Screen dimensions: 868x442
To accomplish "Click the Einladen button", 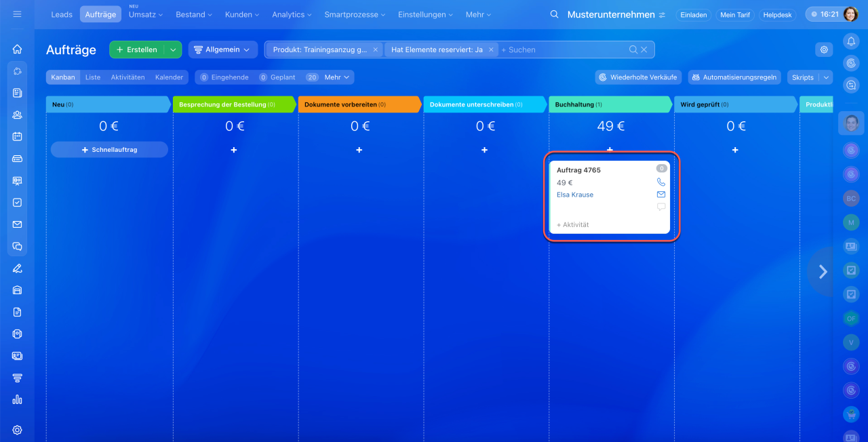I will point(694,14).
